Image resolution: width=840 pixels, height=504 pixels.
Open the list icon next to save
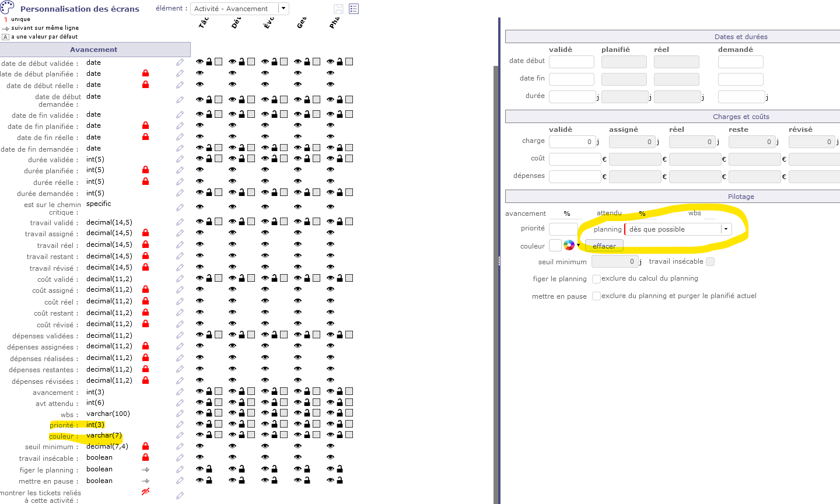click(353, 9)
